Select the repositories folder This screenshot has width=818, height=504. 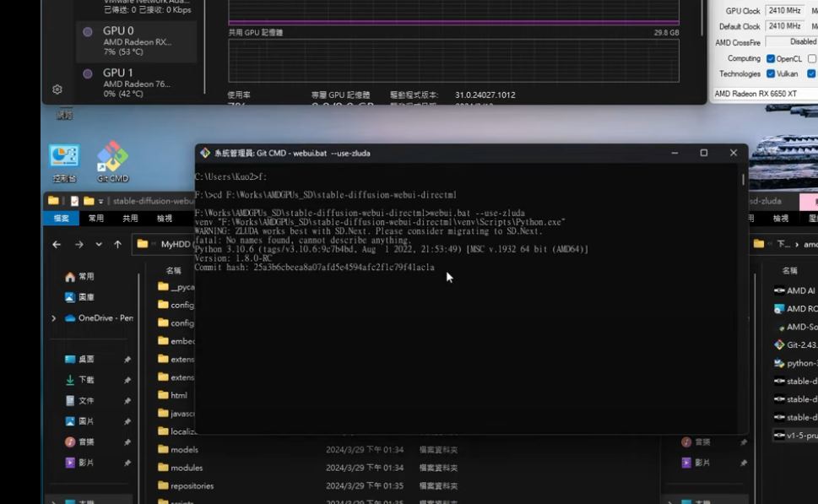point(186,485)
